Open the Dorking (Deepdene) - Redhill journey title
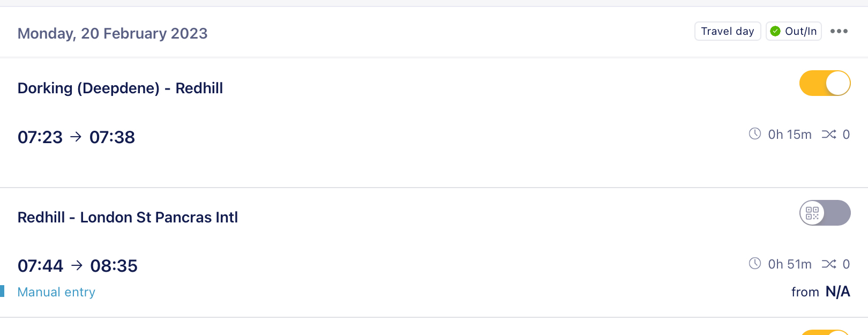 (120, 88)
